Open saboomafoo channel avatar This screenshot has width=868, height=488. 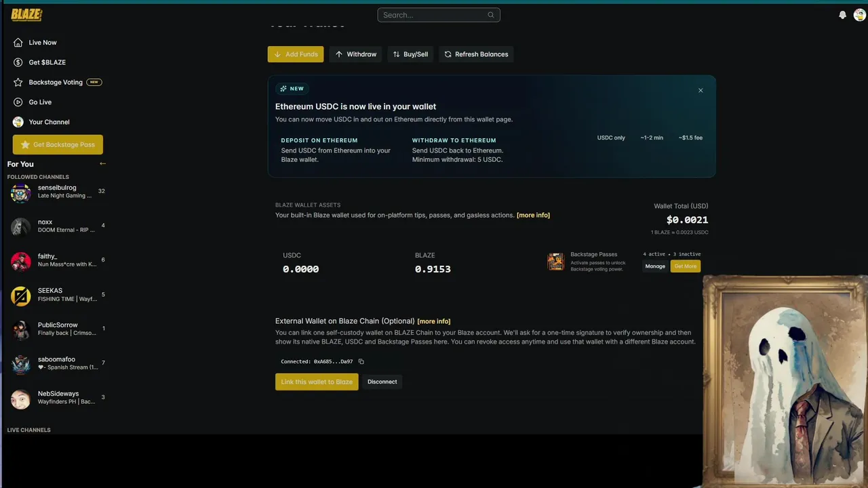click(x=21, y=365)
